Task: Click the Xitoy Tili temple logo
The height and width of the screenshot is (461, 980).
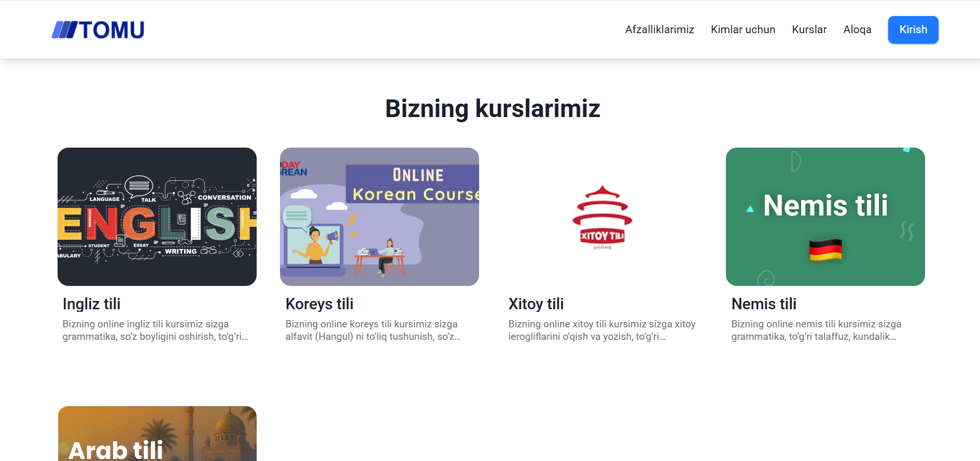Action: tap(602, 218)
